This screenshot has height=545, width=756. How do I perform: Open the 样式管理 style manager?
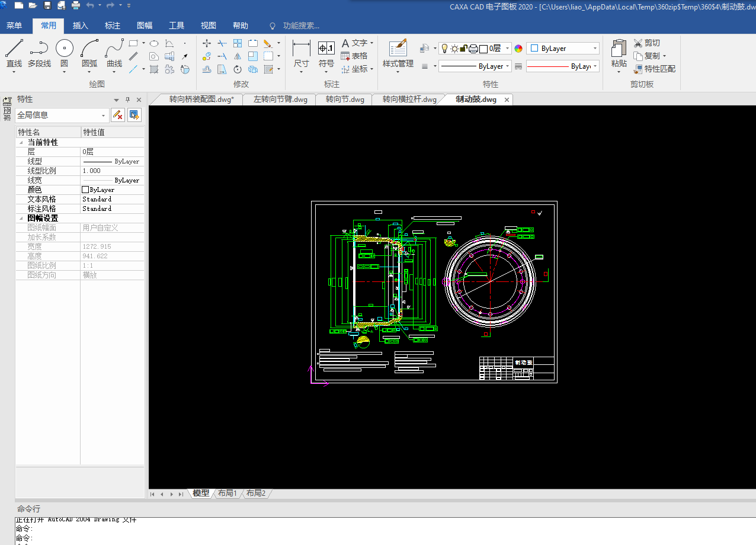398,50
